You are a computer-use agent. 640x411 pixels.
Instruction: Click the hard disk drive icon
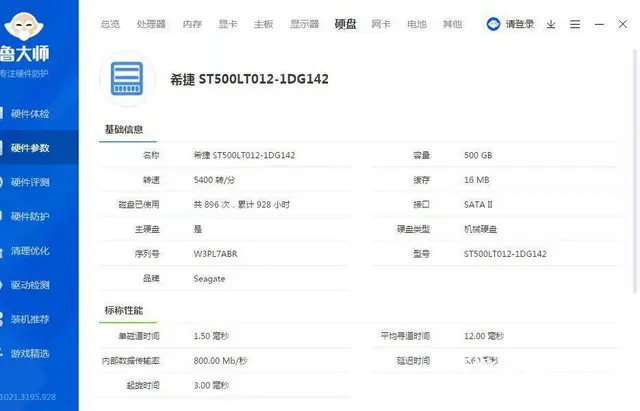127,78
